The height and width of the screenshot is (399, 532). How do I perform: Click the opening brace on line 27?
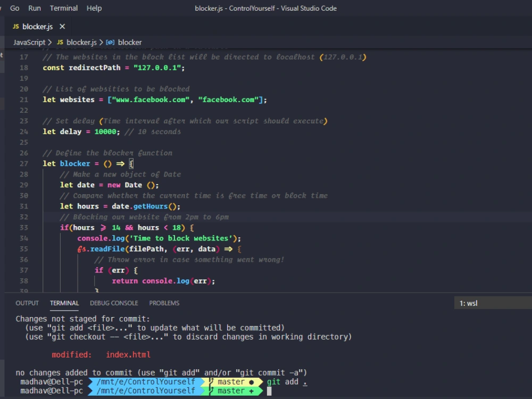click(131, 163)
